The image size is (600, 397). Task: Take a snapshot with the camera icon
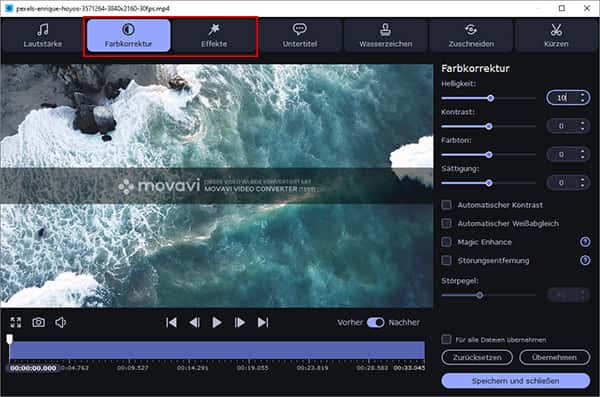pos(38,322)
